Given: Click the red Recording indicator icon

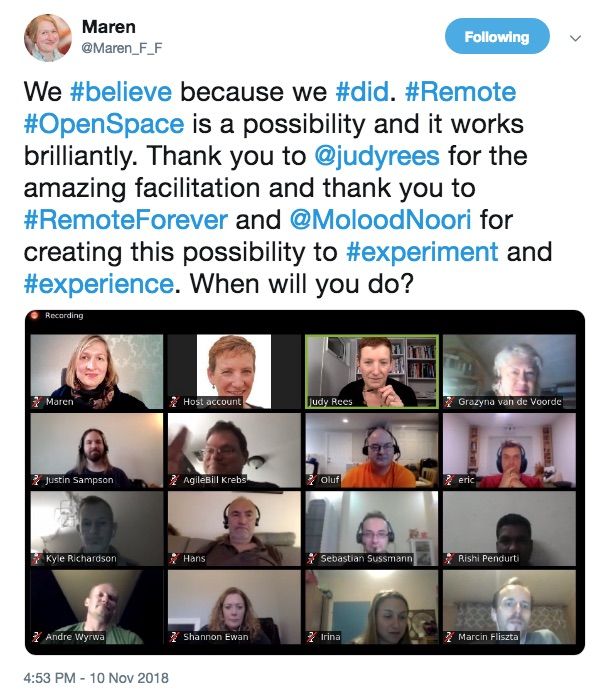Looking at the screenshot, I should (34, 315).
